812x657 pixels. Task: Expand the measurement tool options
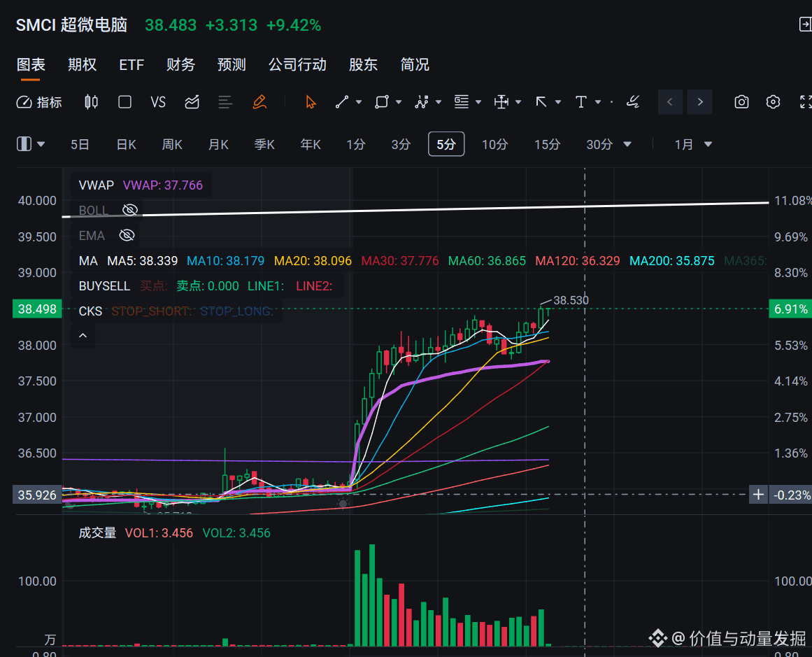[x=518, y=102]
